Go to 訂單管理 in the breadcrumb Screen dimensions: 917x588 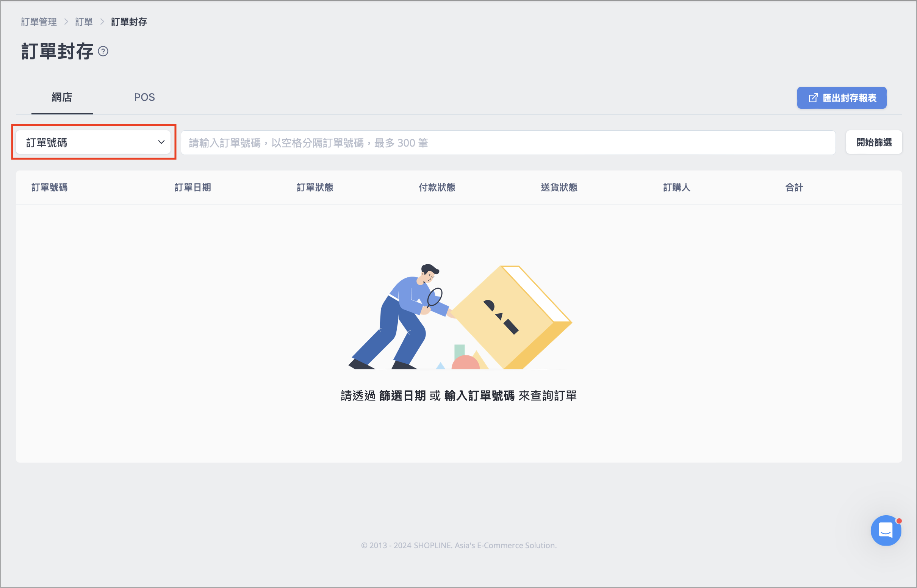(x=39, y=22)
